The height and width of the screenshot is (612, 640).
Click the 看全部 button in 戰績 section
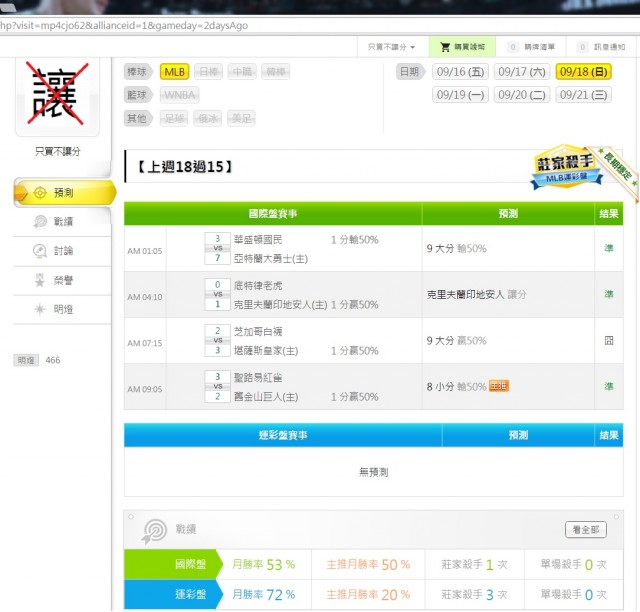585,529
